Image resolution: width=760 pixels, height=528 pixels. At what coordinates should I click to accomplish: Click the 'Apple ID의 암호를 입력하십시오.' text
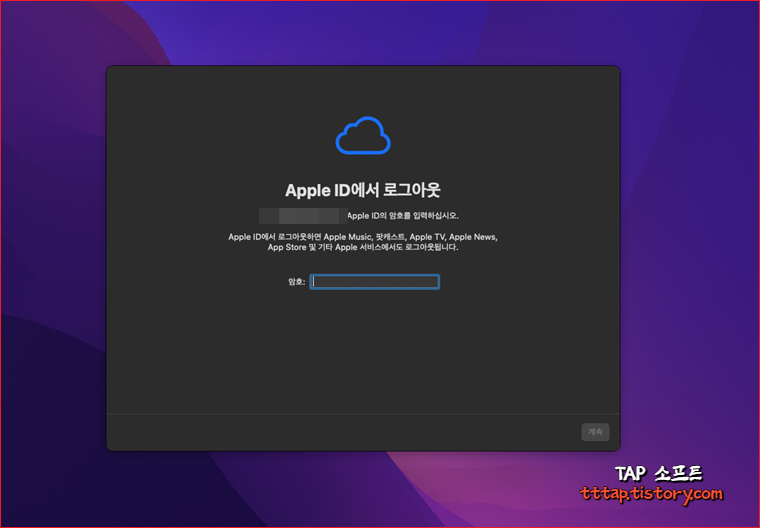pos(403,216)
